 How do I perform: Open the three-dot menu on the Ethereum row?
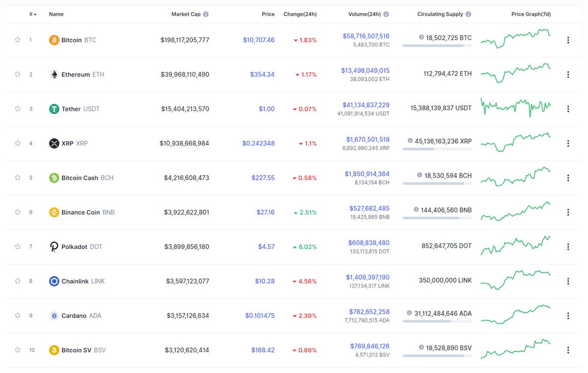point(568,74)
